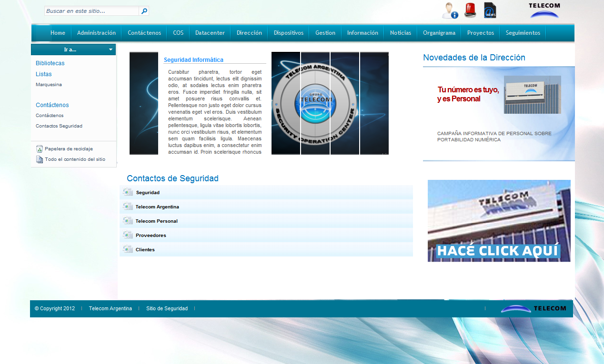Click the Security Operation Center slideshow image
The image size is (604, 364).
point(330,103)
